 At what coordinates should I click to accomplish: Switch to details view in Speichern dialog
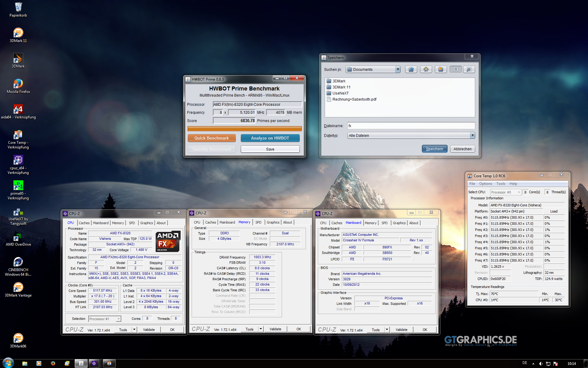469,70
